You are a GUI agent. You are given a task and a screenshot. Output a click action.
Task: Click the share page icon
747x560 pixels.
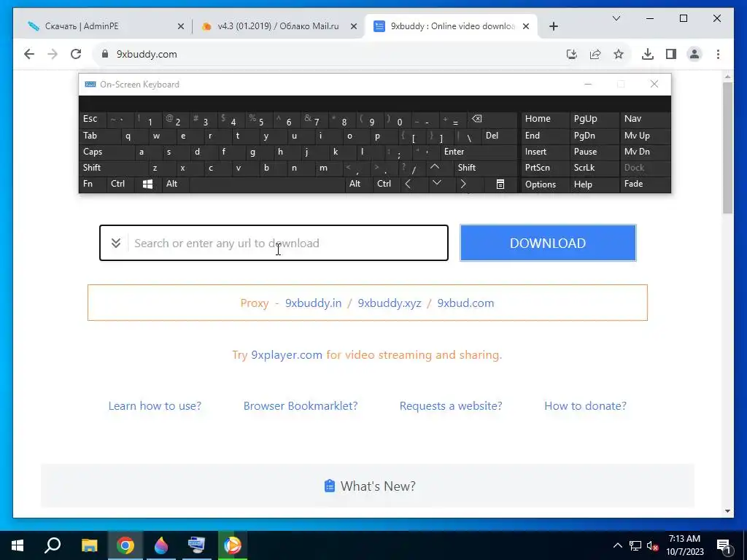click(x=595, y=54)
